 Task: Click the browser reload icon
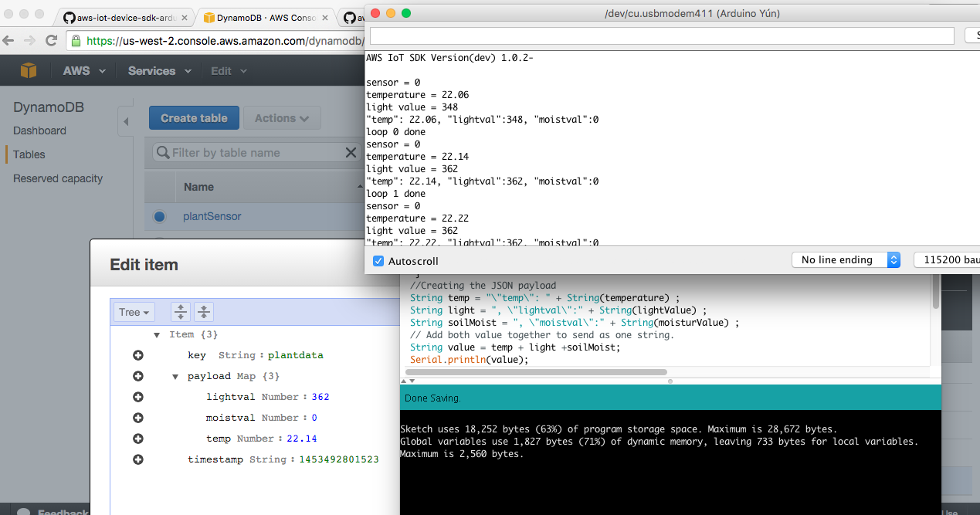coord(51,41)
